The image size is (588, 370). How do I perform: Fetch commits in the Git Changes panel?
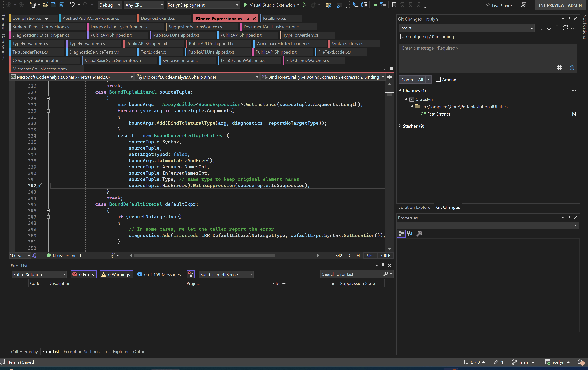(x=541, y=28)
